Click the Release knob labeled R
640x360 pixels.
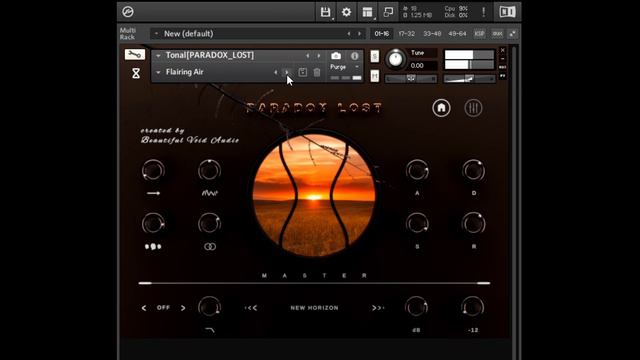point(473,223)
